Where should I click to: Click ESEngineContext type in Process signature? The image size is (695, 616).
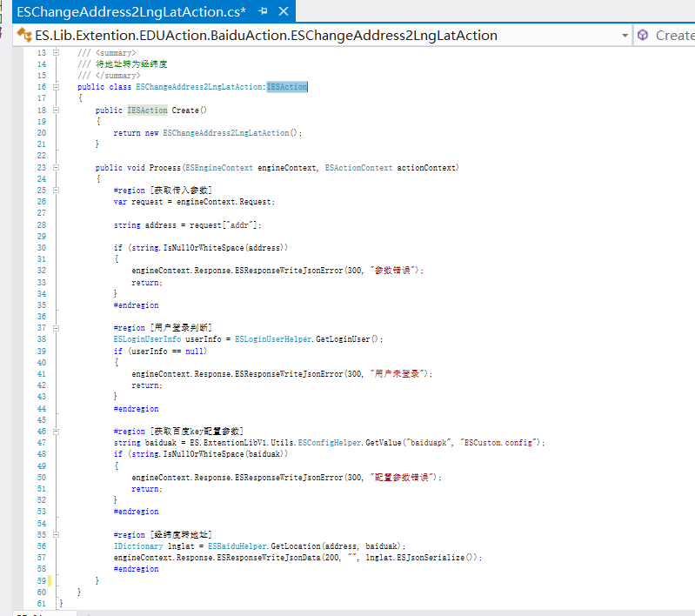(219, 168)
